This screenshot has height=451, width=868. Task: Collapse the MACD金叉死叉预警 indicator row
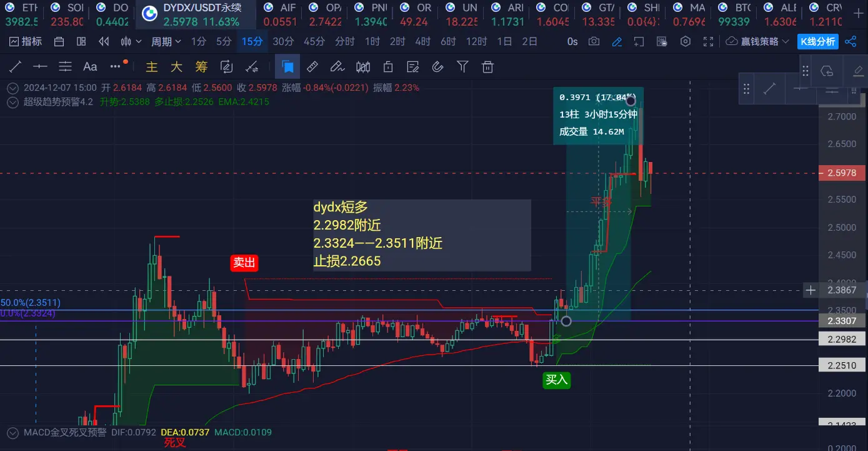click(12, 432)
